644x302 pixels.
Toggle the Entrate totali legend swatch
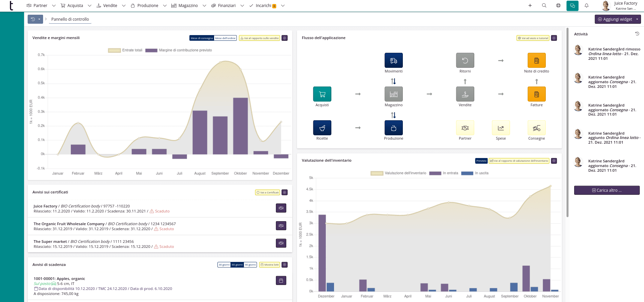click(114, 50)
